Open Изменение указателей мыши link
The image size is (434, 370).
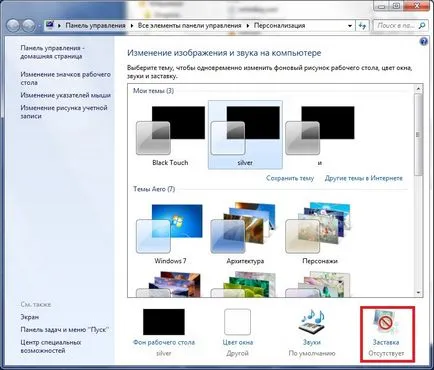tap(65, 95)
